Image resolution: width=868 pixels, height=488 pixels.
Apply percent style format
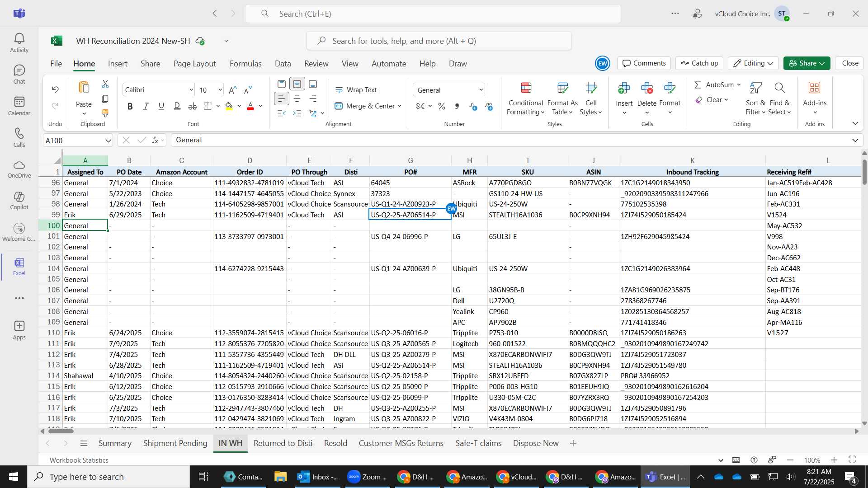coord(442,106)
